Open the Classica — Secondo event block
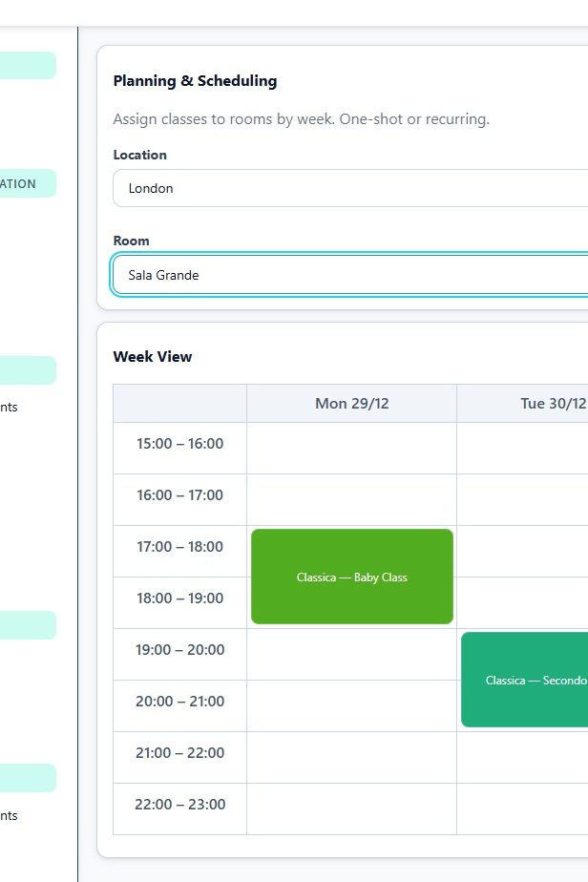The height and width of the screenshot is (882, 588). click(x=524, y=680)
